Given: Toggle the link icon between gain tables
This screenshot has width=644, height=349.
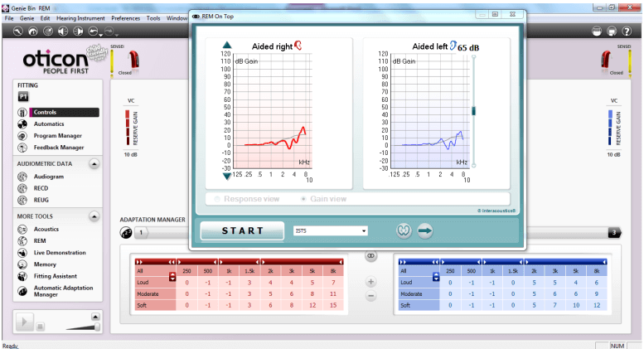Looking at the screenshot, I should point(370,256).
